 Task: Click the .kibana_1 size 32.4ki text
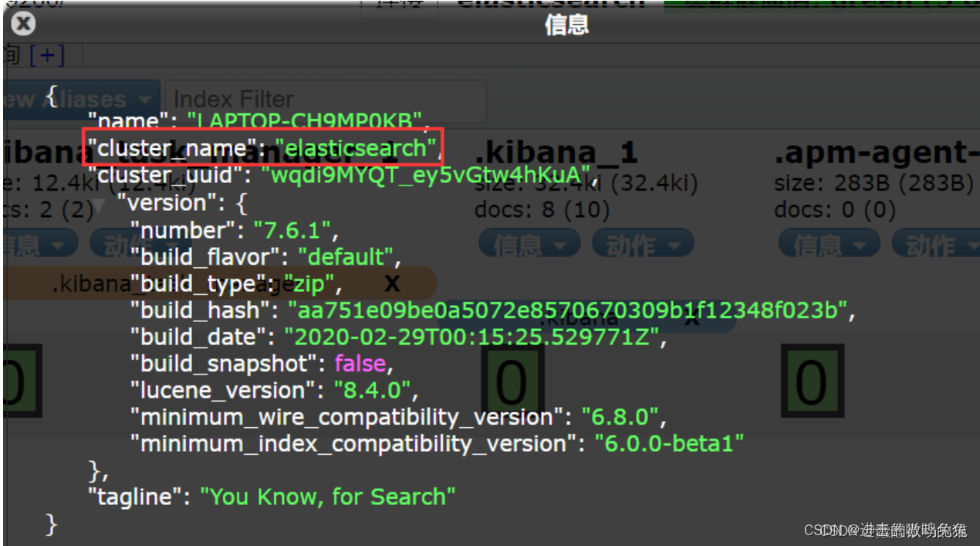click(x=586, y=182)
